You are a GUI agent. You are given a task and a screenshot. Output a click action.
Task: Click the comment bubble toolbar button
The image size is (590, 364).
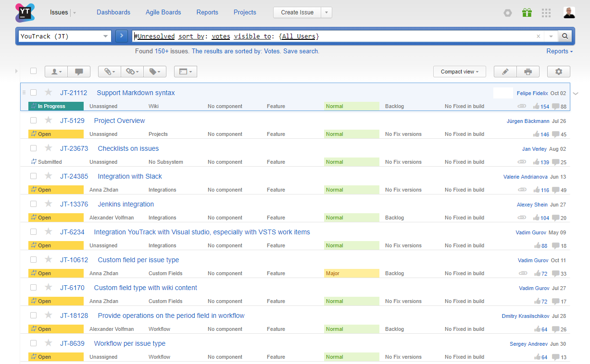pyautogui.click(x=79, y=72)
